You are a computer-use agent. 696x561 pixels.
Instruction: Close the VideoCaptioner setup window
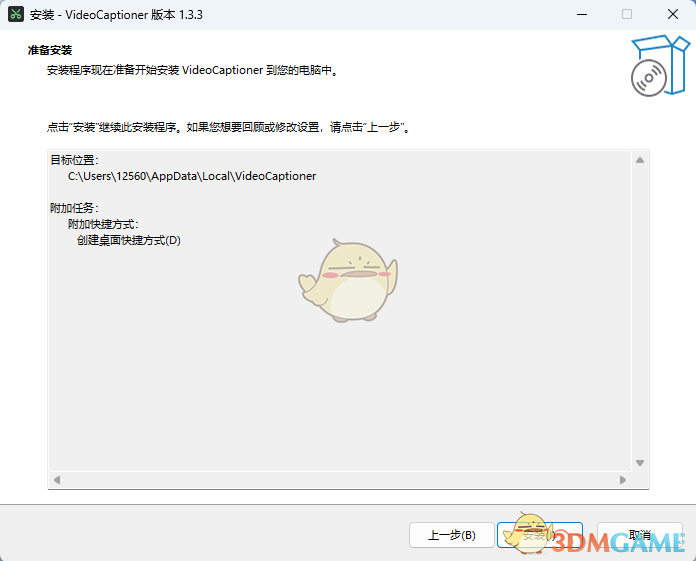[672, 14]
